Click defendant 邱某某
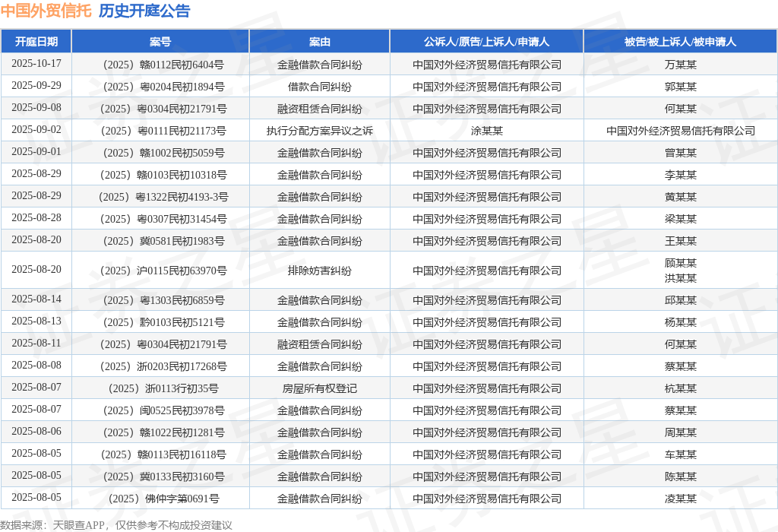 pyautogui.click(x=680, y=300)
